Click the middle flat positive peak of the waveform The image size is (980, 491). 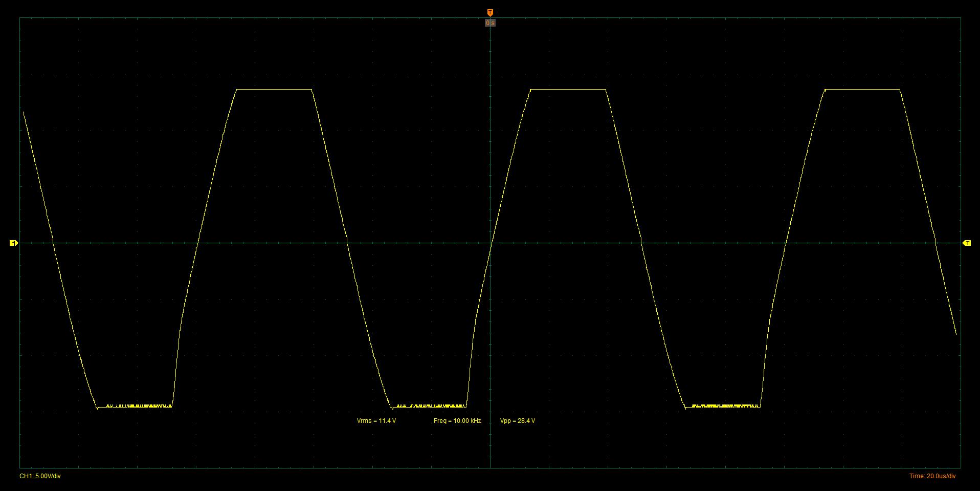[568, 90]
